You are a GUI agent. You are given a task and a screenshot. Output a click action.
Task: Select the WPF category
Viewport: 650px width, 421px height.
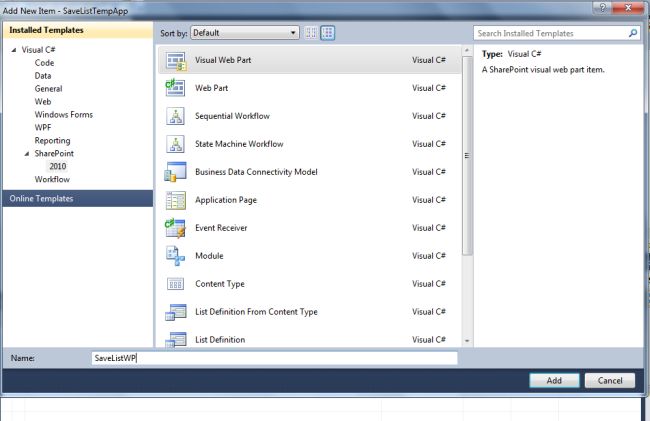pos(43,128)
